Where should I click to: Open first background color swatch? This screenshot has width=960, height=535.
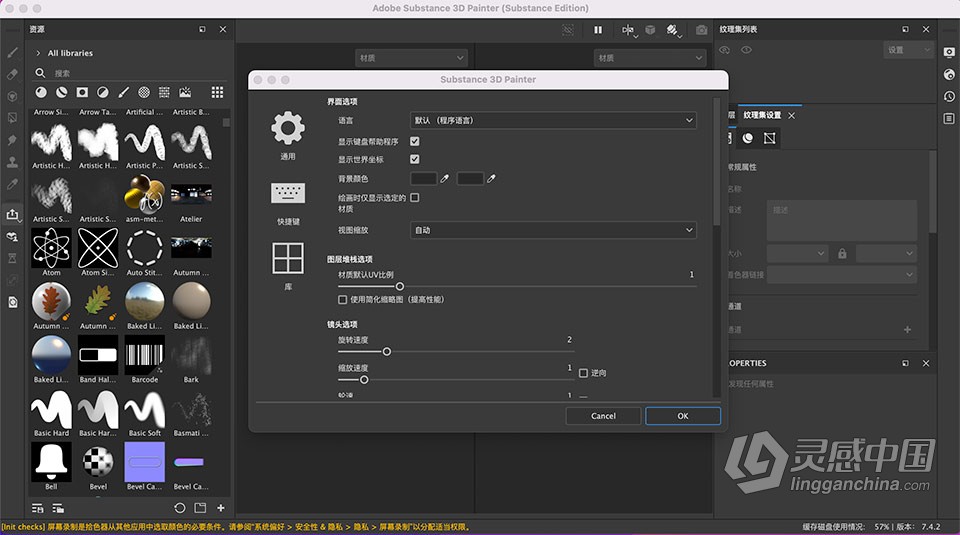pos(423,179)
